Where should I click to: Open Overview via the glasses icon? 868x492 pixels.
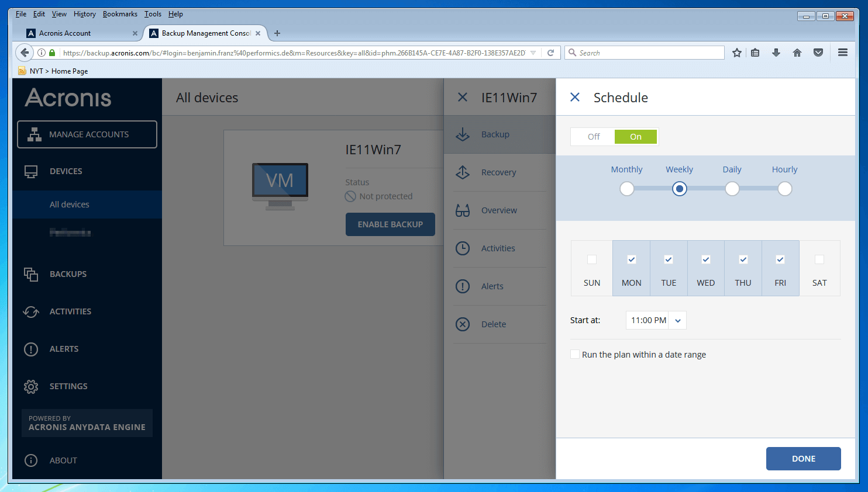click(463, 210)
